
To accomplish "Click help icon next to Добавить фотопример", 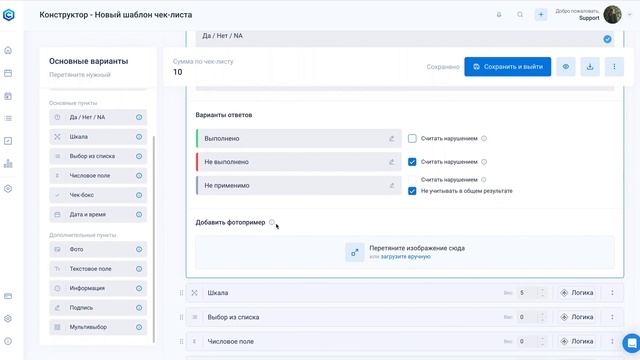I will pos(272,222).
